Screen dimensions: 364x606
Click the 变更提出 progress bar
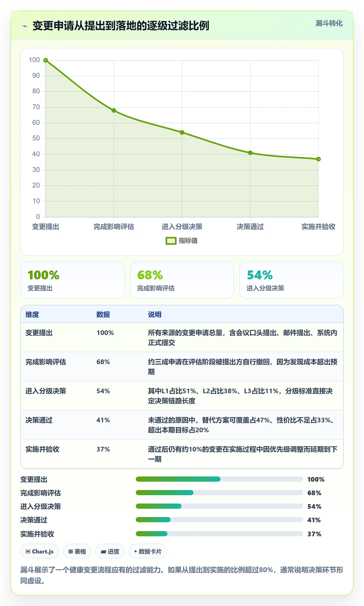click(219, 479)
